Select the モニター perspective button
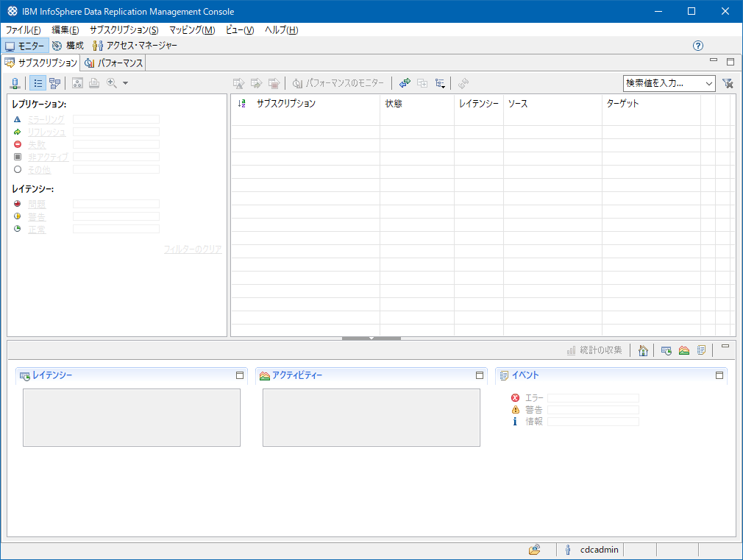 (x=25, y=46)
